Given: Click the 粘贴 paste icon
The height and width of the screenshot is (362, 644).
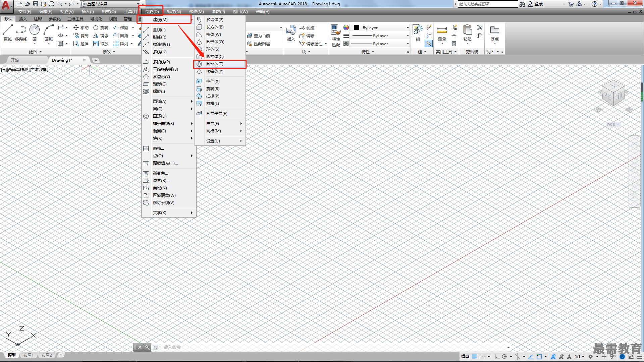Looking at the screenshot, I should click(x=467, y=33).
